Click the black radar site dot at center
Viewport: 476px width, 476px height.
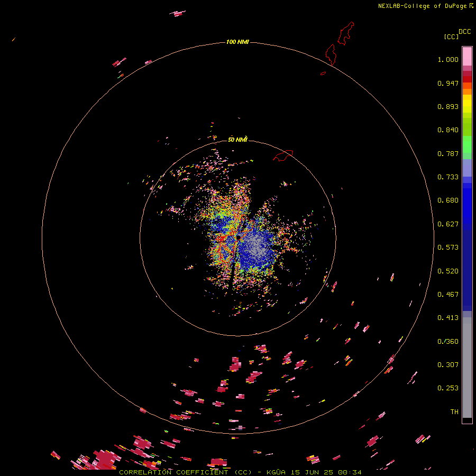[x=239, y=237]
